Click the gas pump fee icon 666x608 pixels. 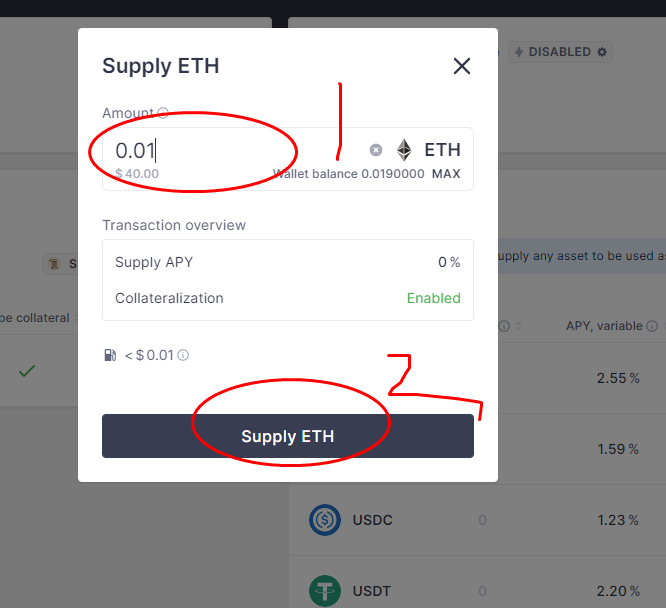pos(109,355)
